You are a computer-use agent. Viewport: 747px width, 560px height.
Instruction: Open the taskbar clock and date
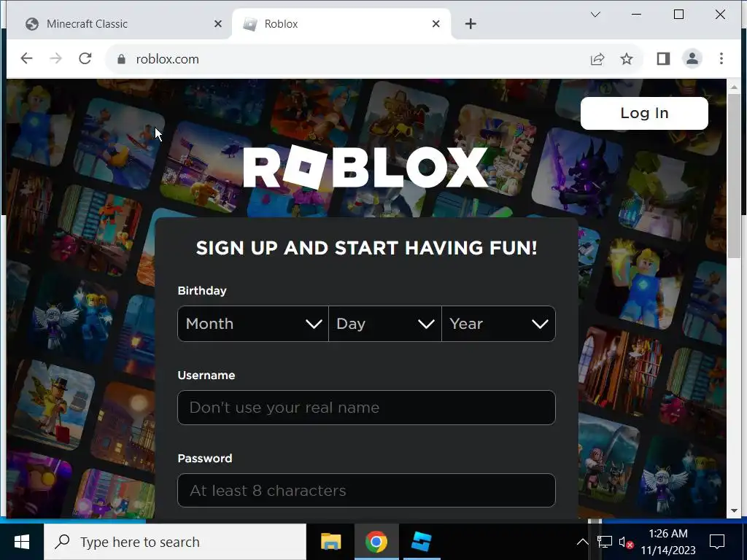point(668,542)
